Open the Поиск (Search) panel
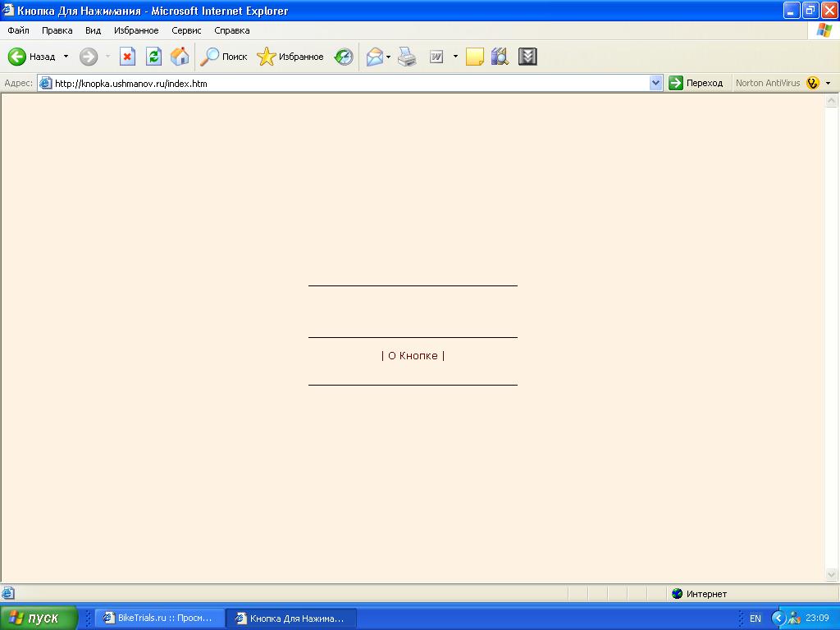This screenshot has height=630, width=840. [x=224, y=57]
